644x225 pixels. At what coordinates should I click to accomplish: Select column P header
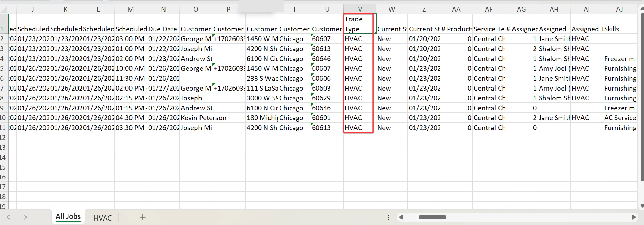[x=228, y=9]
